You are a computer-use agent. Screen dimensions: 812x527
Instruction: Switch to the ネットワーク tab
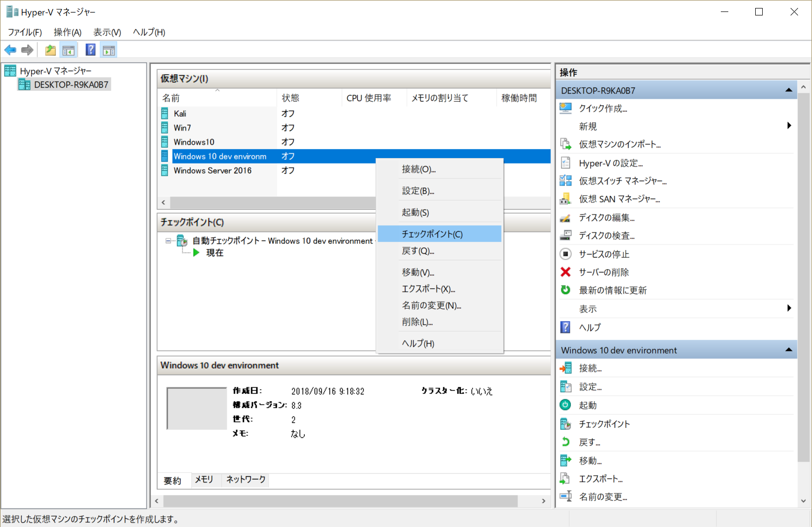coord(245,480)
